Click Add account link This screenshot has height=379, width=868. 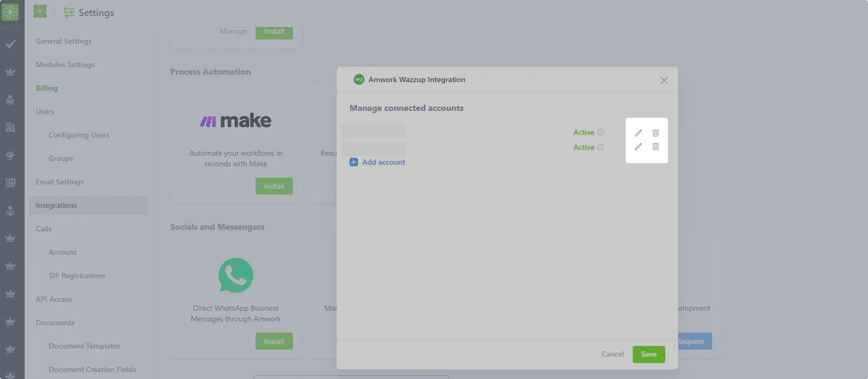click(377, 162)
